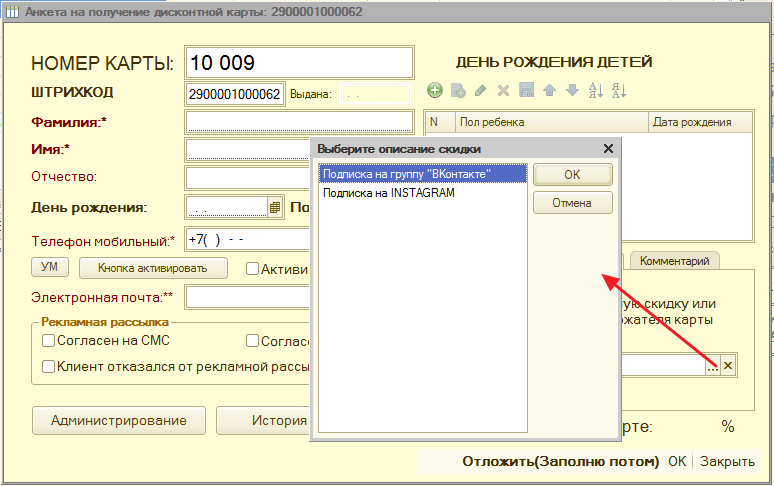Click the Выдана date field
774x486 pixels.
[375, 94]
